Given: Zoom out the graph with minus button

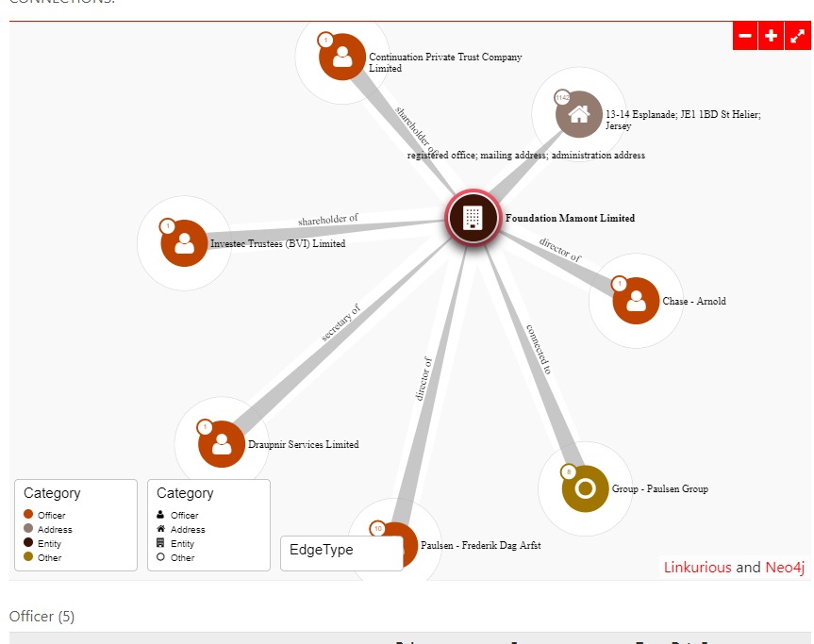Looking at the screenshot, I should [745, 36].
